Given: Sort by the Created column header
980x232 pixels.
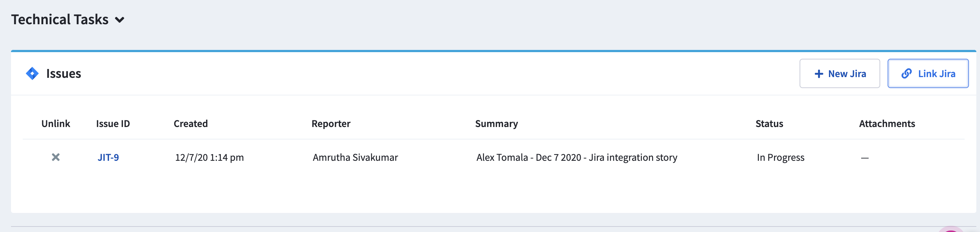Looking at the screenshot, I should [191, 124].
